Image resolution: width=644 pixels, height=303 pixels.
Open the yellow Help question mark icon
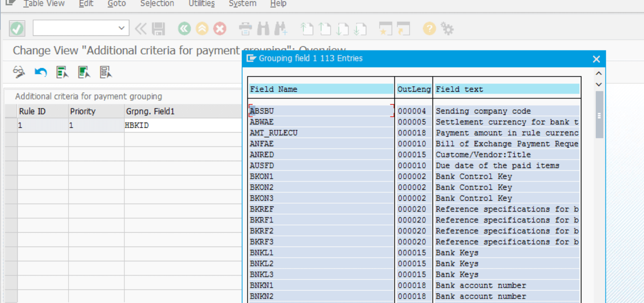[429, 29]
